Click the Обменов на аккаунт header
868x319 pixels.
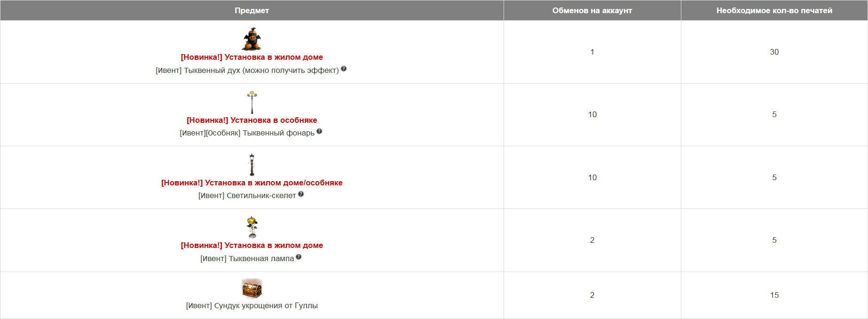coord(592,10)
